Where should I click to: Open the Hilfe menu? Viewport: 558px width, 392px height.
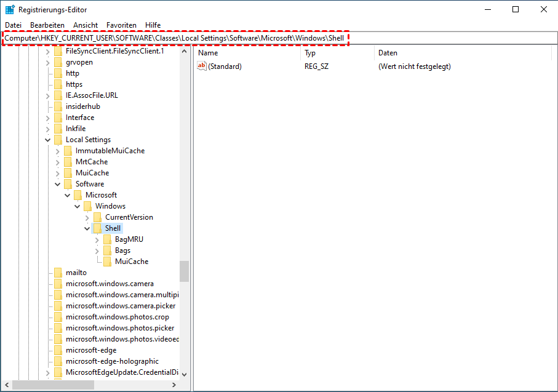[x=153, y=25]
